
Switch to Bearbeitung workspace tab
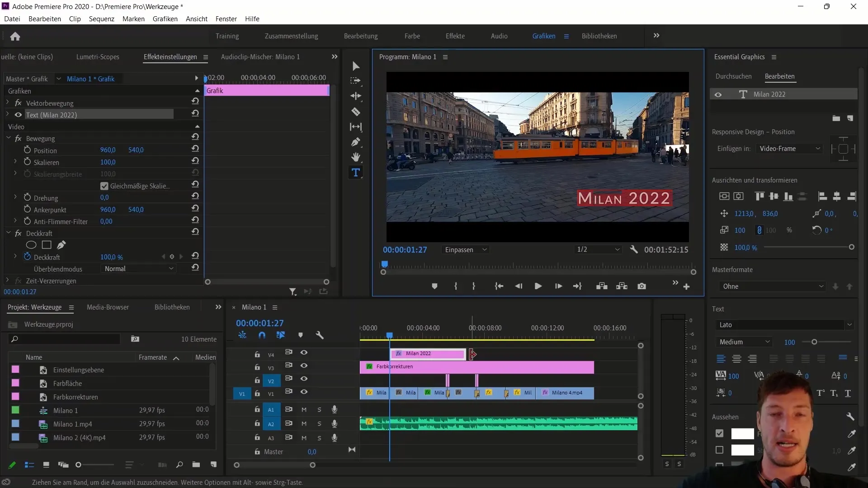(360, 36)
